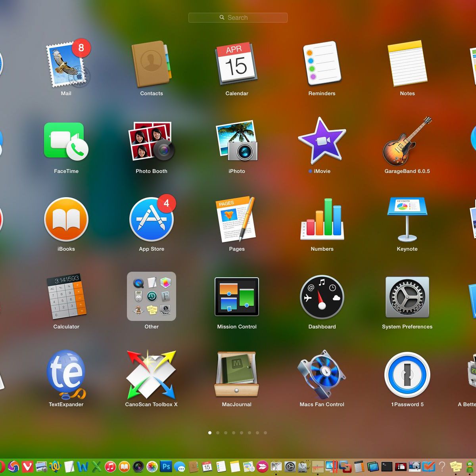Launch 1Password 5
This screenshot has height=476, width=476.
[407, 374]
